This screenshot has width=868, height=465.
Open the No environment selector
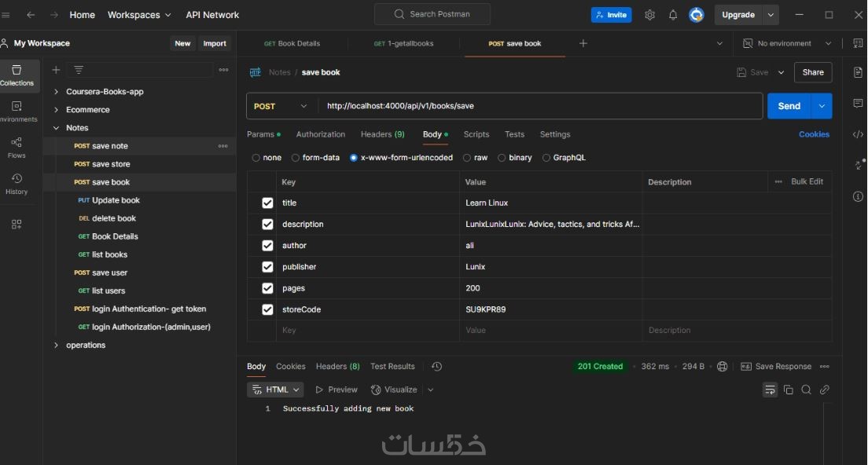786,43
